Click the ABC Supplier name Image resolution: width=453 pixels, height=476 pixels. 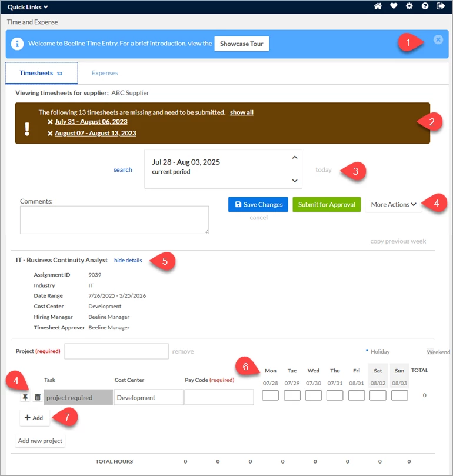tap(130, 93)
